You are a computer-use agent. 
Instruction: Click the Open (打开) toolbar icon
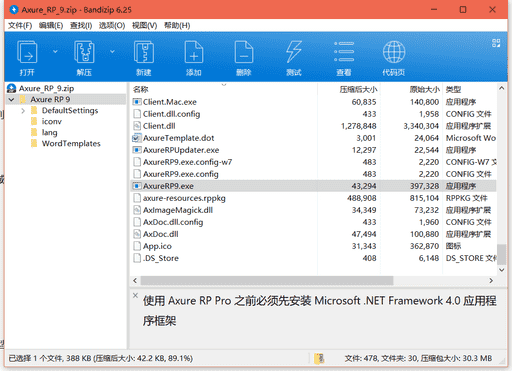click(27, 52)
